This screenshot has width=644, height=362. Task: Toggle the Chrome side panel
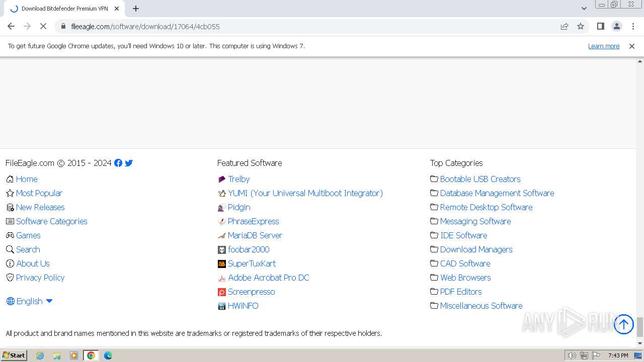coord(600,26)
